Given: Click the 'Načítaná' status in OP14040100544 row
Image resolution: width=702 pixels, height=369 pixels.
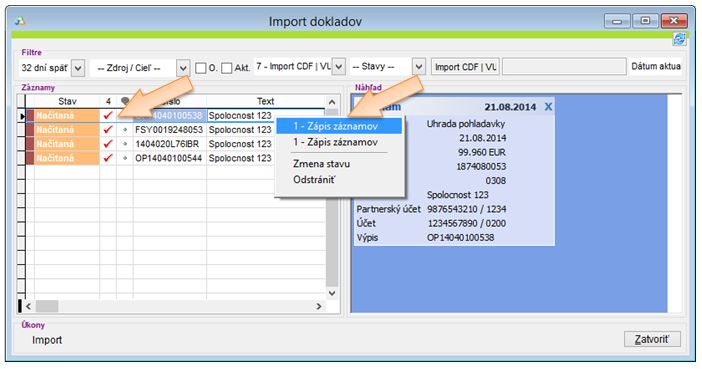Looking at the screenshot, I should (x=67, y=158).
